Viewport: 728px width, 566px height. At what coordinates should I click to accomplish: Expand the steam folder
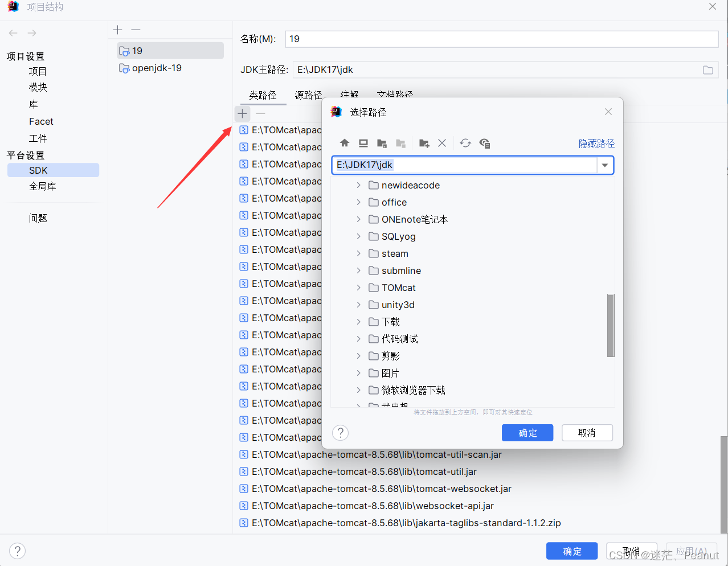click(x=358, y=253)
